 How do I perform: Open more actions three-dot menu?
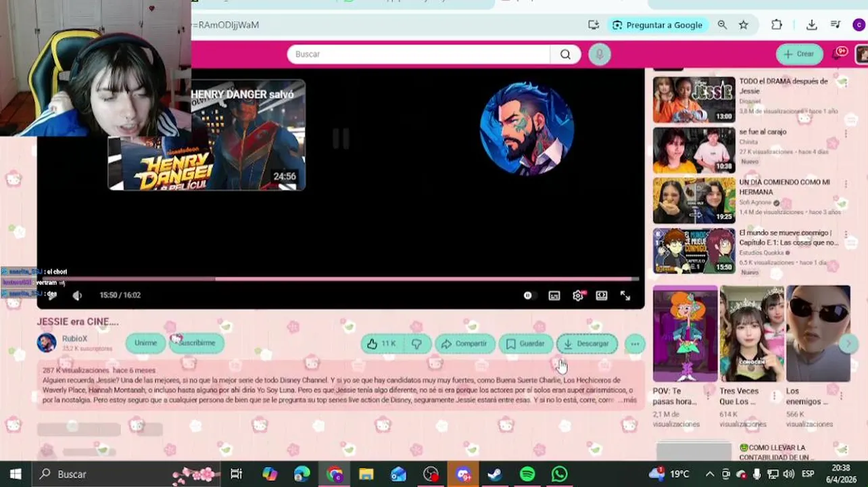(635, 344)
